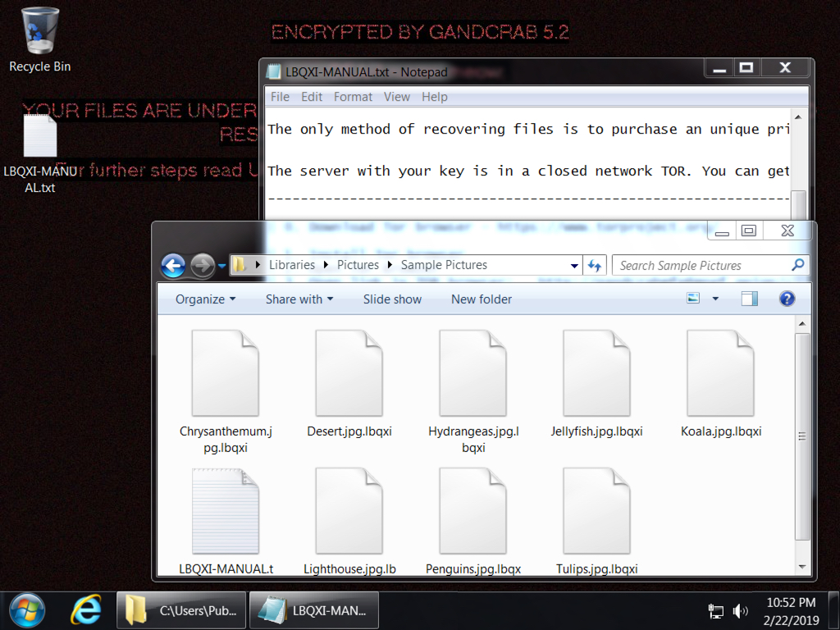Screen dimensions: 840x630
Task: Click the Notepad title bar icon
Action: tap(273, 72)
